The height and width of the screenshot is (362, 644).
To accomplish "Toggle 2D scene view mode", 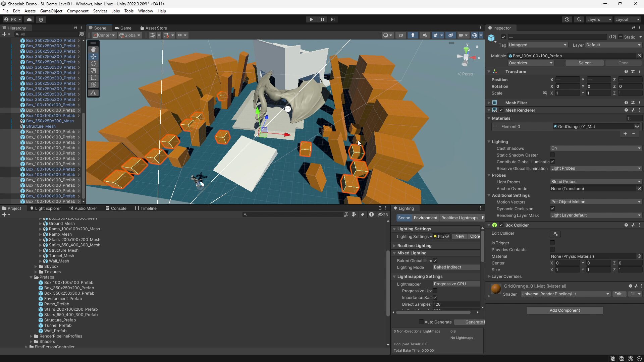I will coord(400,35).
